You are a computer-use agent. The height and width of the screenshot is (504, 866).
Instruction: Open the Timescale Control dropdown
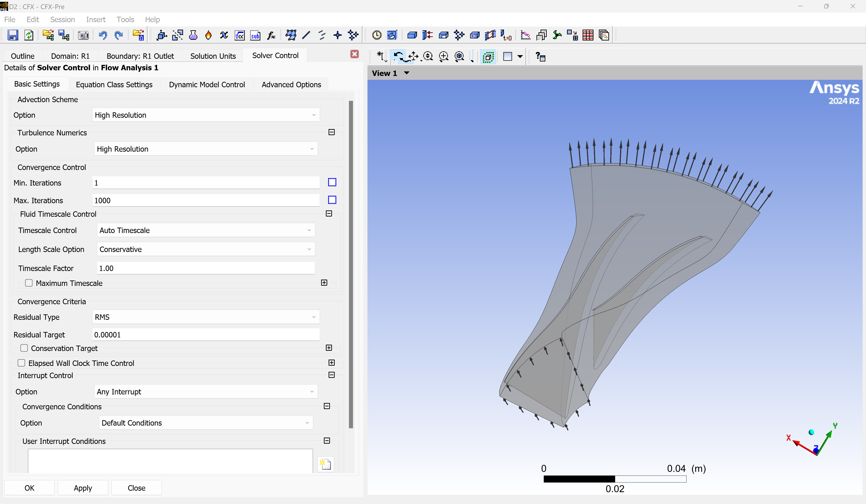point(206,230)
